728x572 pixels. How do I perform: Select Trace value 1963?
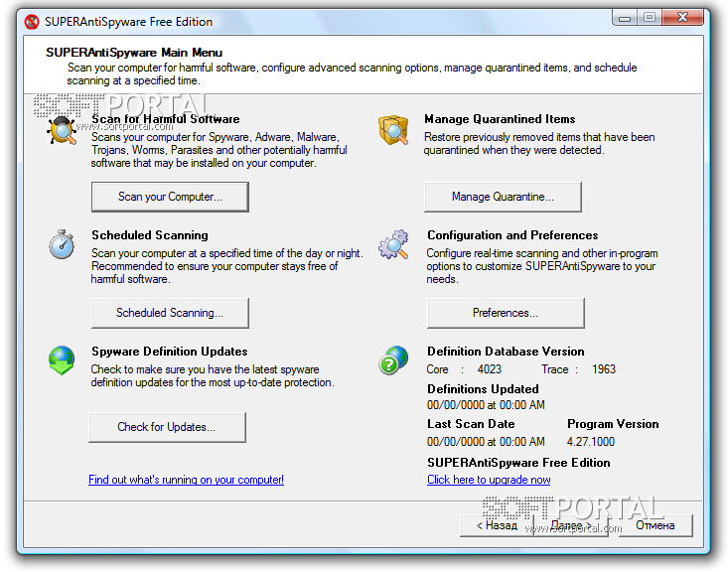click(x=604, y=369)
